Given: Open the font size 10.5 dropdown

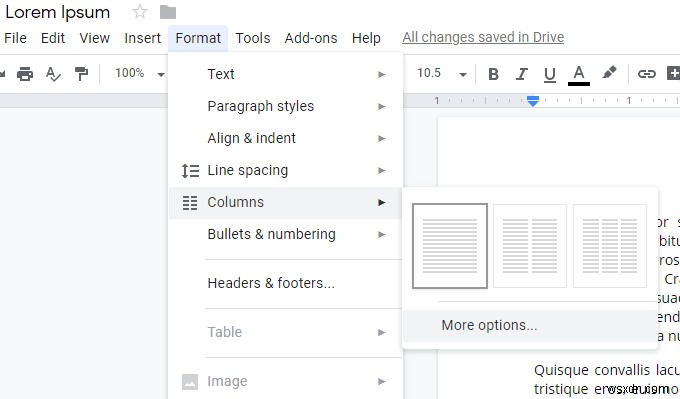Looking at the screenshot, I should (441, 73).
